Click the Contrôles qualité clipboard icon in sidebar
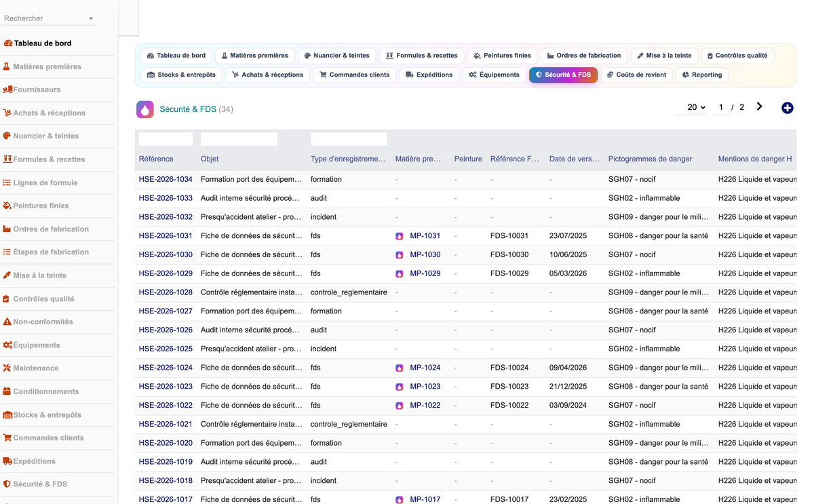The image size is (814, 504). click(x=7, y=298)
